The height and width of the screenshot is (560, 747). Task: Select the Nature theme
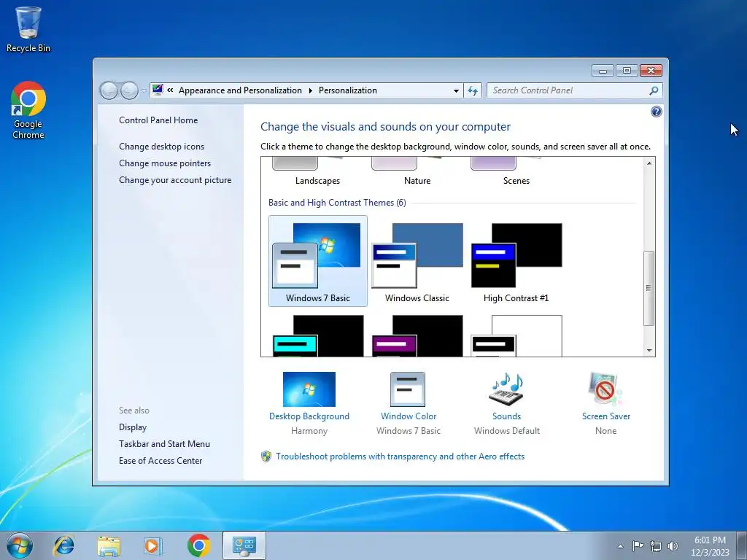click(x=417, y=172)
